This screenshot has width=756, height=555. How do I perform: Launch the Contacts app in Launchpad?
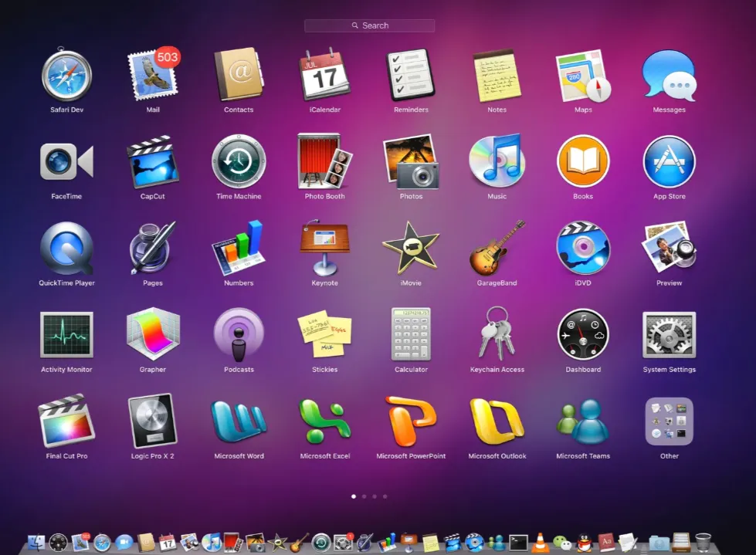[x=239, y=75]
